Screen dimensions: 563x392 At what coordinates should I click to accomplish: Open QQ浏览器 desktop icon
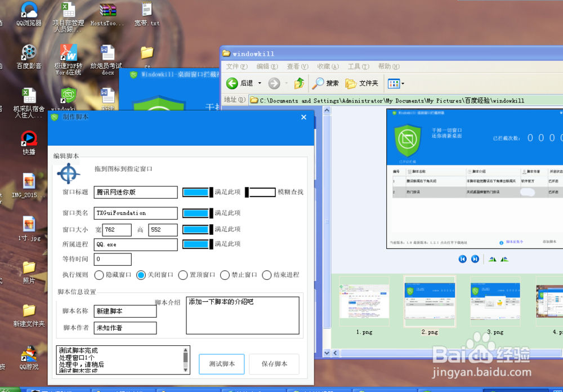tap(29, 14)
